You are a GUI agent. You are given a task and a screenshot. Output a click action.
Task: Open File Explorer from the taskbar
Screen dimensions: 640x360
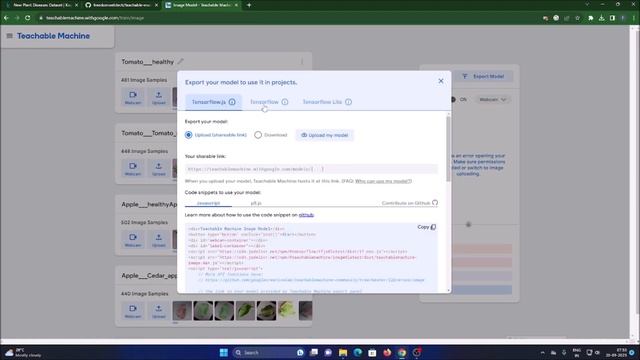[x=343, y=352]
